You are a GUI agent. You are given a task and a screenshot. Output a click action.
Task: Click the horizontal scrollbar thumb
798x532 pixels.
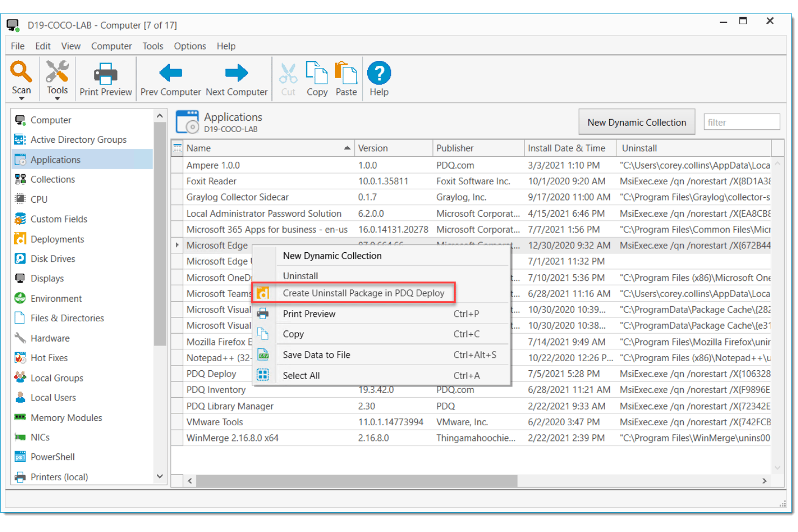coord(356,481)
